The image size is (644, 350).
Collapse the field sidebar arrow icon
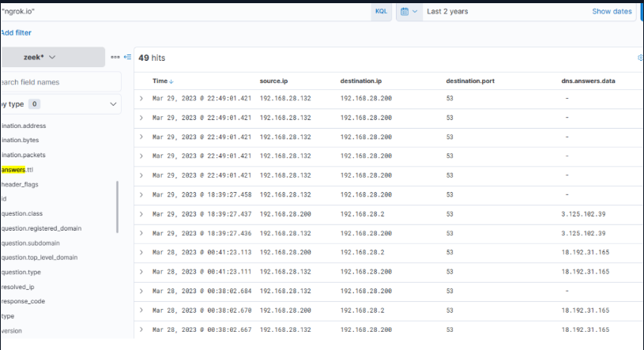(127, 57)
